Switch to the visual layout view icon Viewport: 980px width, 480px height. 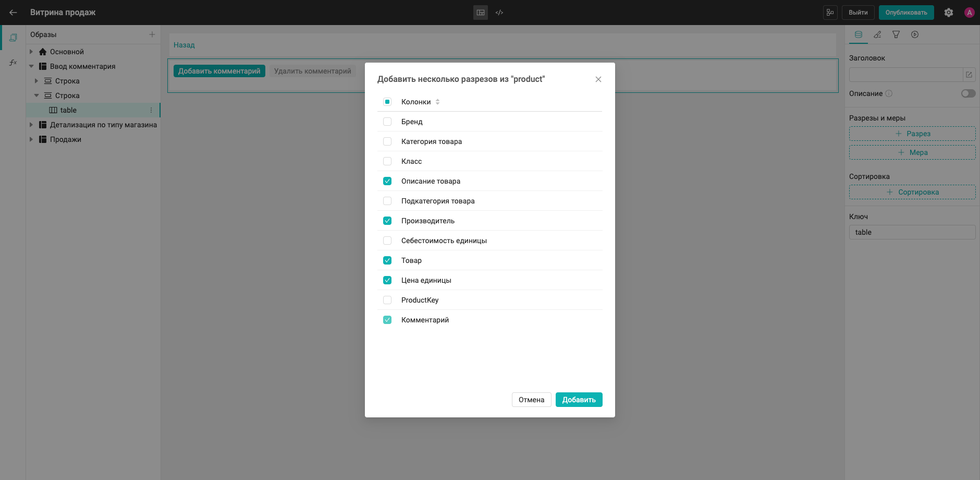click(481, 13)
